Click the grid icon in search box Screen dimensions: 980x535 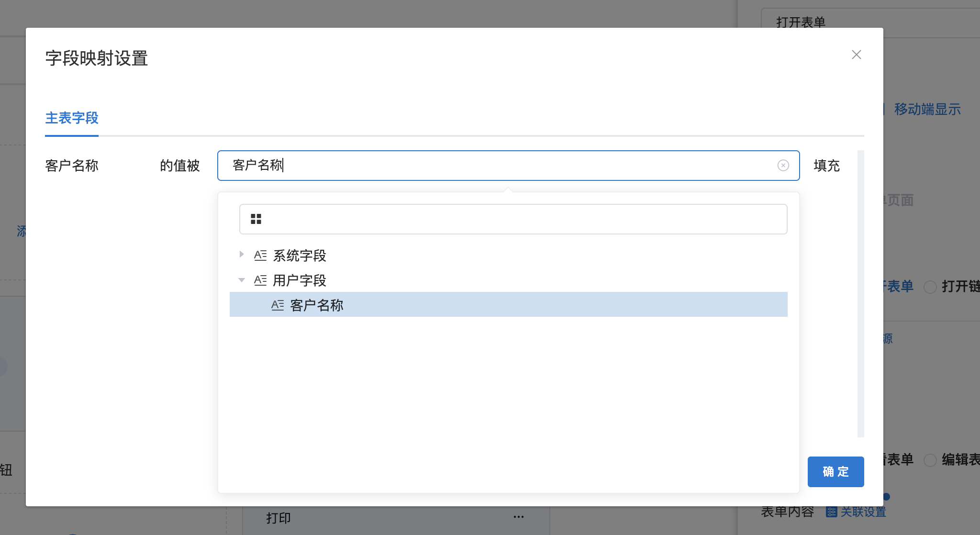(256, 219)
